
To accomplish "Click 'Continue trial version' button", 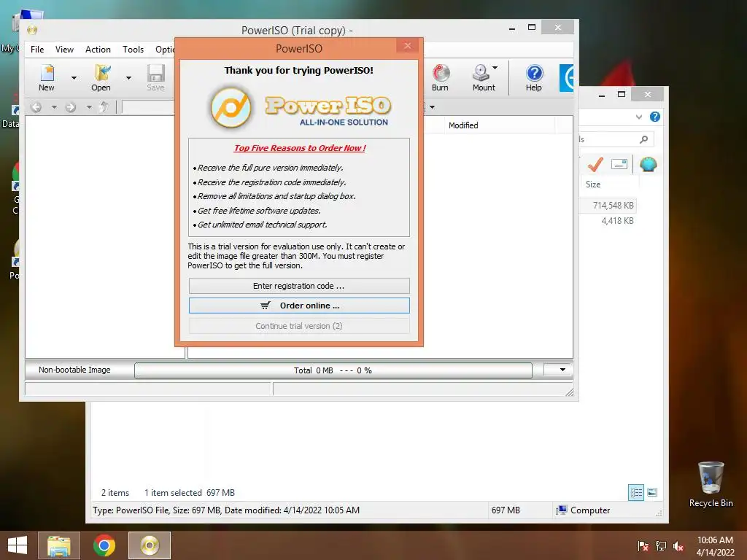I will [x=299, y=326].
